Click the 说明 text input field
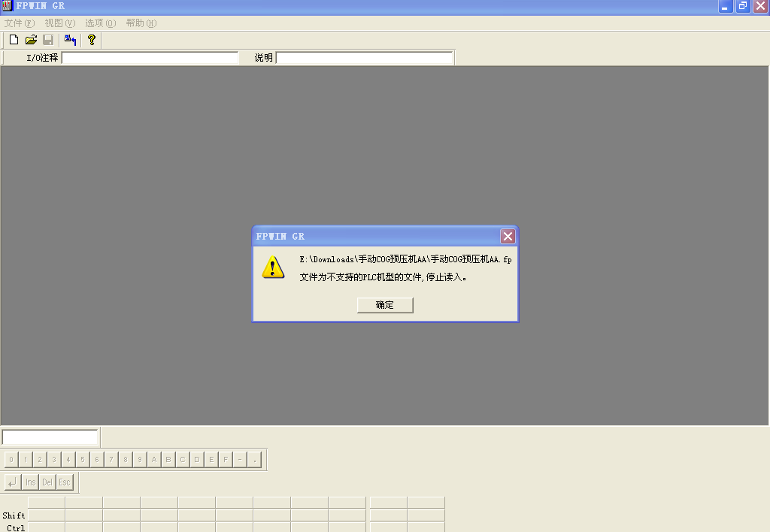Viewport: 770px width, 532px height. (x=365, y=58)
